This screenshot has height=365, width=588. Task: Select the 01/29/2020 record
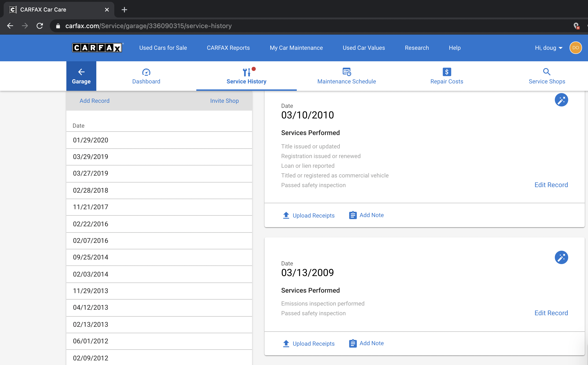[159, 140]
